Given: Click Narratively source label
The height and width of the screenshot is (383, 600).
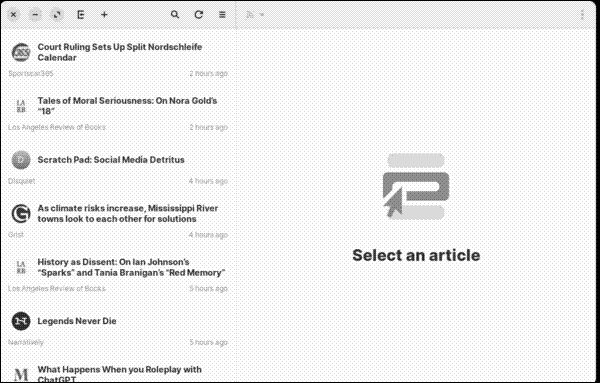Looking at the screenshot, I should (26, 342).
